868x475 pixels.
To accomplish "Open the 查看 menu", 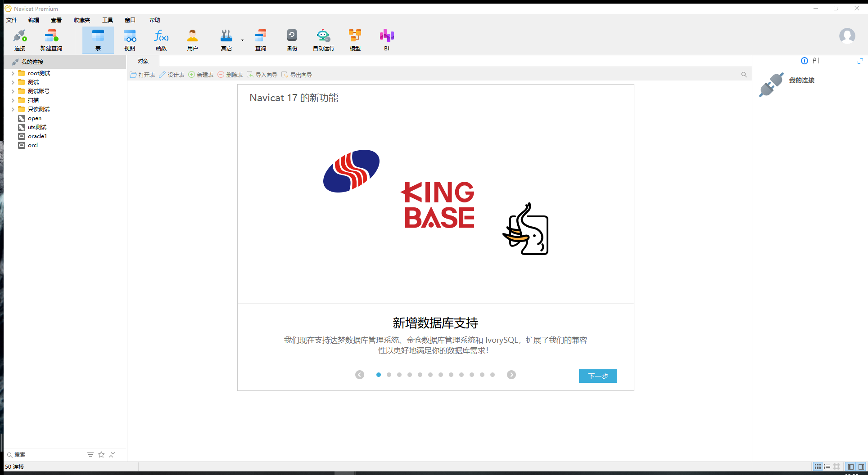I will 56,20.
